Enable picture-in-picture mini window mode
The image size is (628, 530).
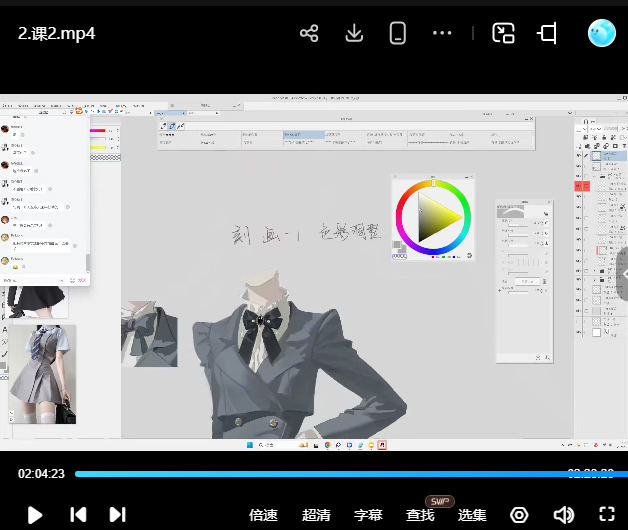503,33
